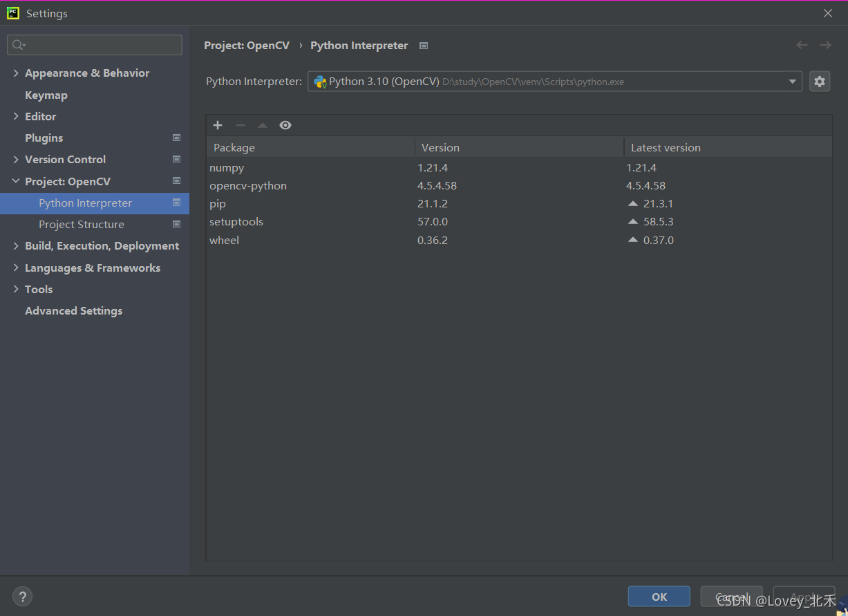
Task: Close the Settings dialog
Action: click(x=828, y=13)
